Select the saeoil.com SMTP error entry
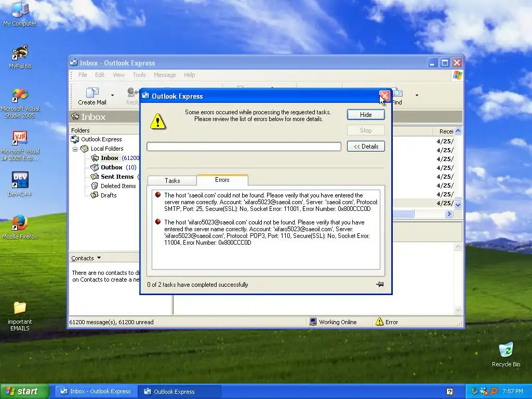Screen dimensions: 532x399 268,202
